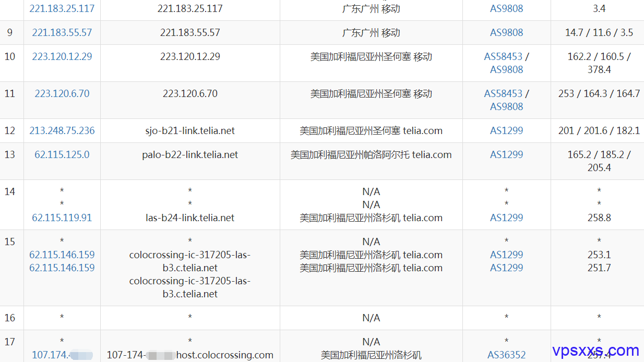The width and height of the screenshot is (644, 362).
Task: Follow the blue 223.120.6.70 IP link
Action: point(62,93)
